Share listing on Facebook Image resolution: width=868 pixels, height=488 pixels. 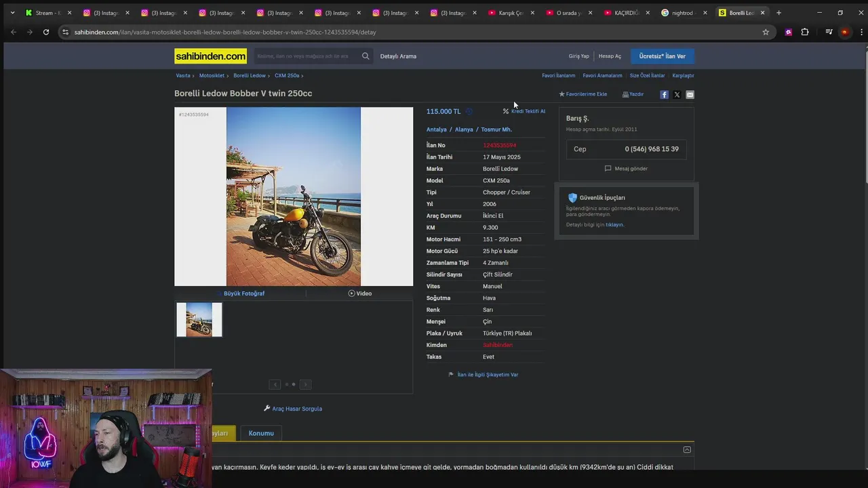tap(664, 95)
